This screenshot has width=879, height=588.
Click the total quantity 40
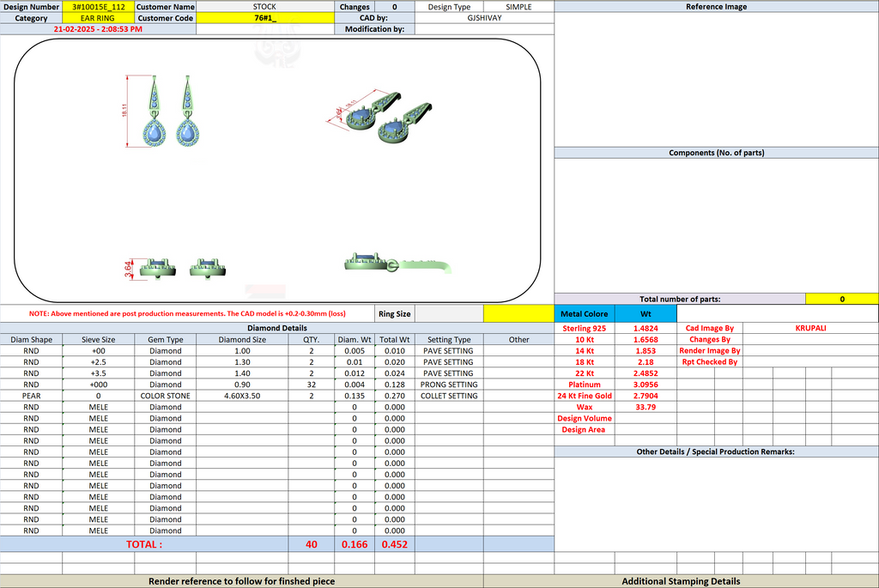pyautogui.click(x=311, y=544)
